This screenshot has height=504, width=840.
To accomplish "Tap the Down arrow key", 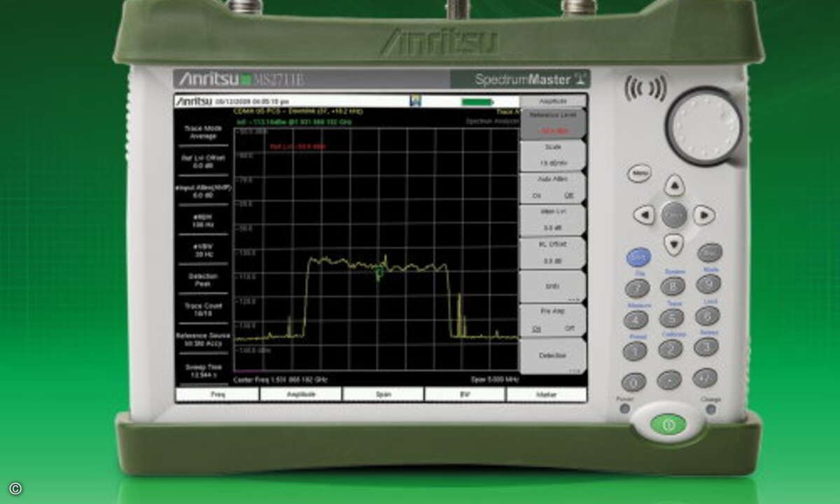I will point(673,244).
